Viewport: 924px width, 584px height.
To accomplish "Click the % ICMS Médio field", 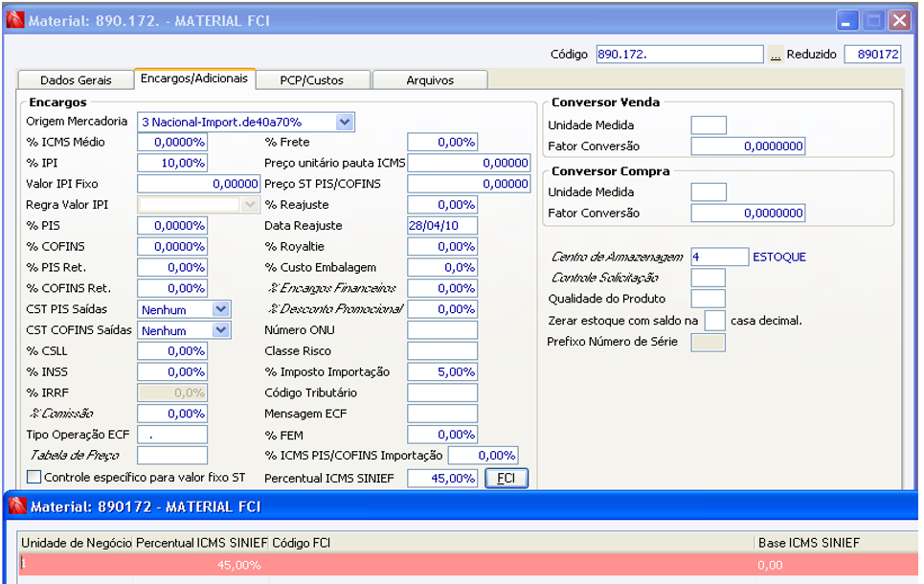I will click(172, 142).
